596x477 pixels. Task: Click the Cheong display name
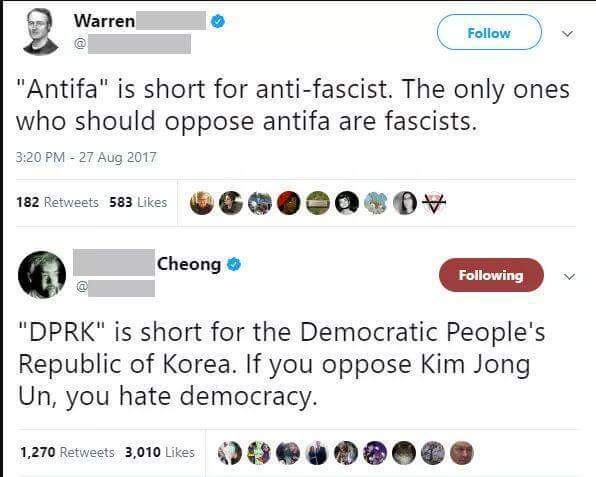click(x=189, y=264)
